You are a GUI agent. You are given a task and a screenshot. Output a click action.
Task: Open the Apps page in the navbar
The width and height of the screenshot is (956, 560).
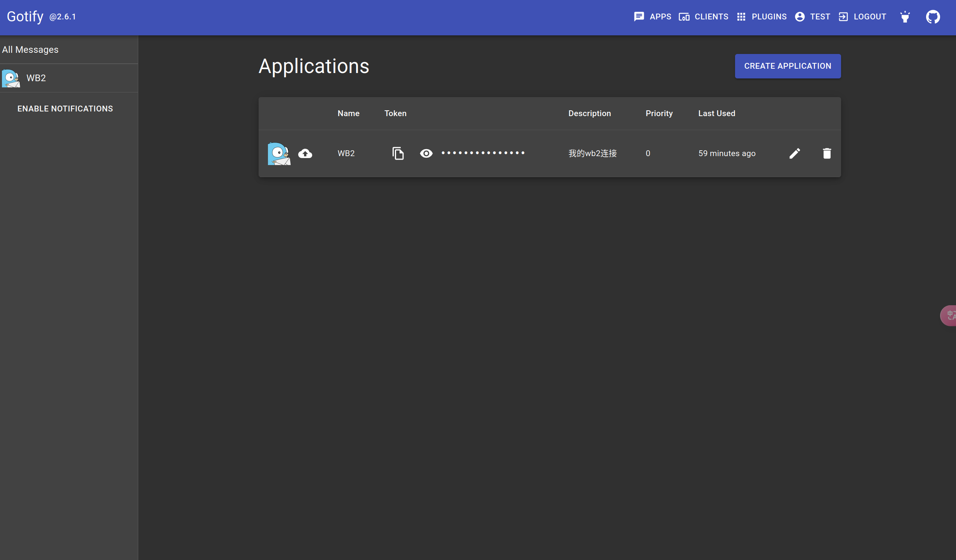652,17
